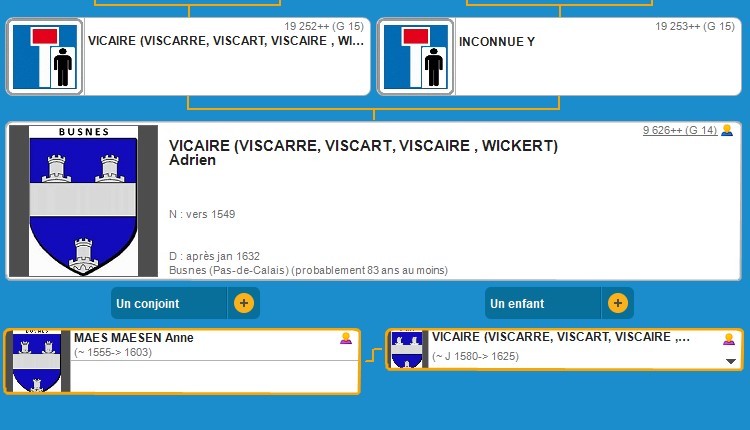Expand the dropdown arrow on the child VICAIRE card
Viewport: 750px width, 430px height.
pyautogui.click(x=730, y=361)
